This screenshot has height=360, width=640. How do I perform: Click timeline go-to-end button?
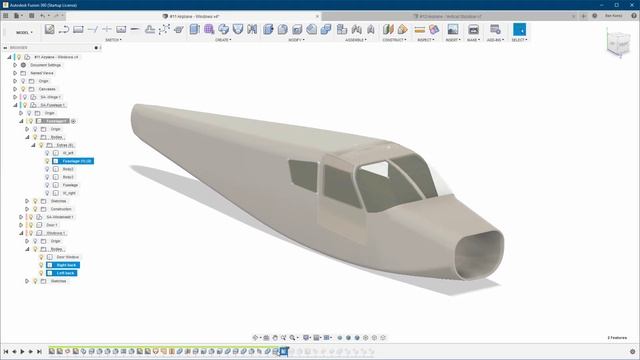[x=39, y=351]
